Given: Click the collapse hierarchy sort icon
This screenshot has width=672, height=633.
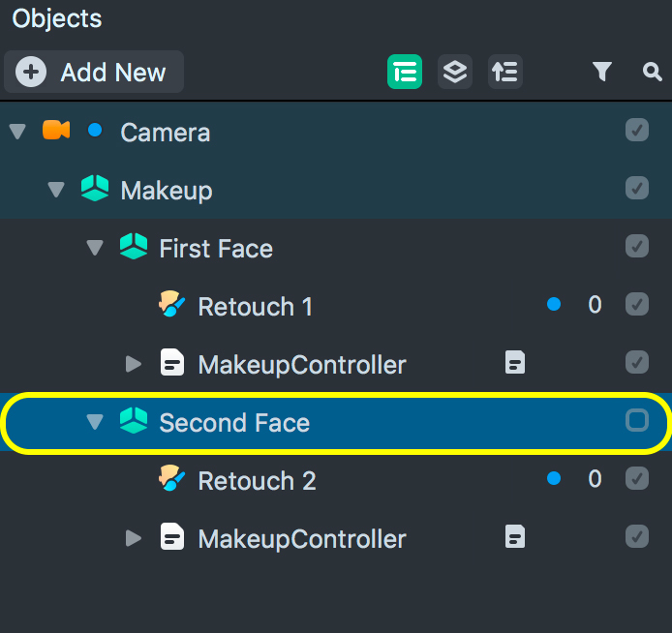Looking at the screenshot, I should click(x=505, y=72).
